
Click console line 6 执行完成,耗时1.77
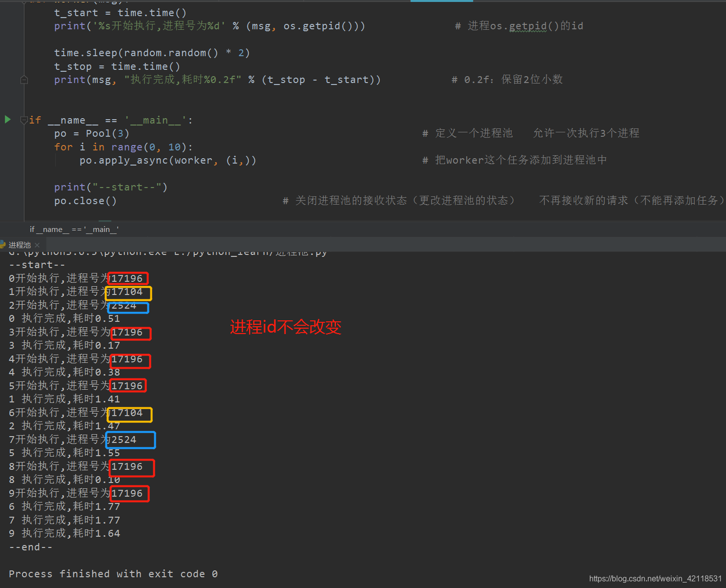click(64, 506)
